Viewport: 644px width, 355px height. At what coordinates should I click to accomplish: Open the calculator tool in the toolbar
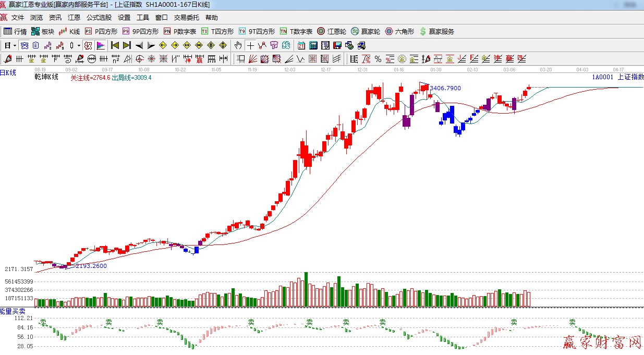[x=313, y=45]
